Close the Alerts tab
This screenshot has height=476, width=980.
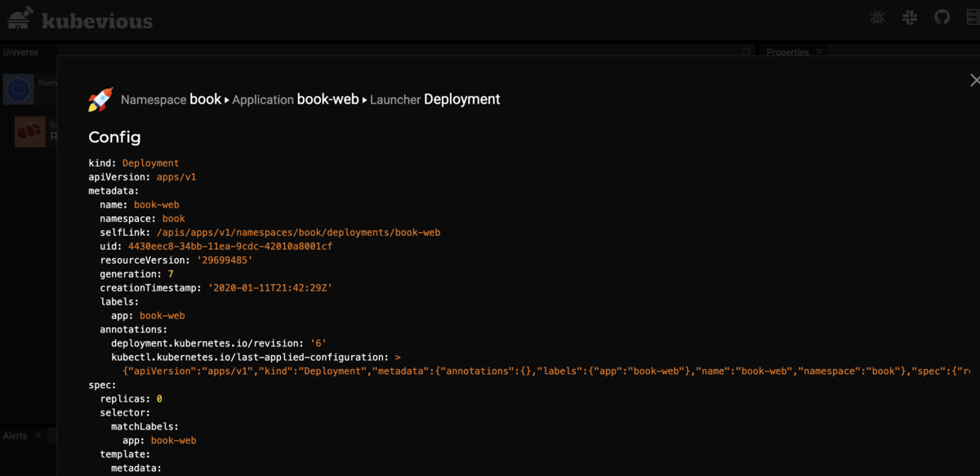[38, 435]
